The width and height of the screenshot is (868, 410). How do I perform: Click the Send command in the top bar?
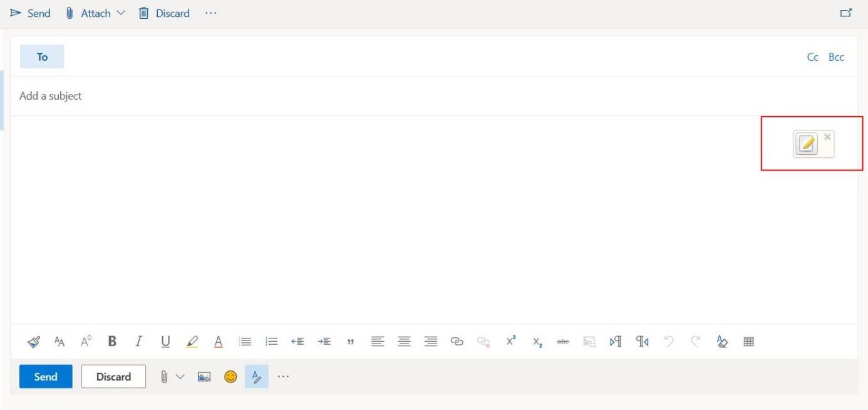30,13
